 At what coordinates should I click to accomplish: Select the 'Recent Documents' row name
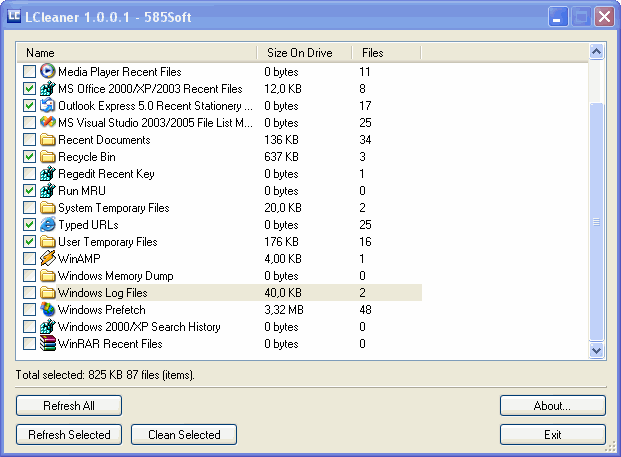point(104,140)
